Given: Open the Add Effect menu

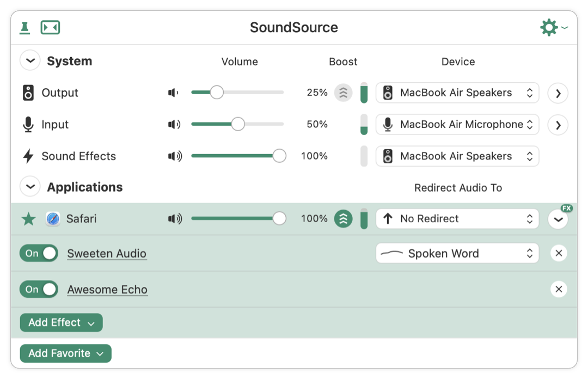Looking at the screenshot, I should [61, 323].
